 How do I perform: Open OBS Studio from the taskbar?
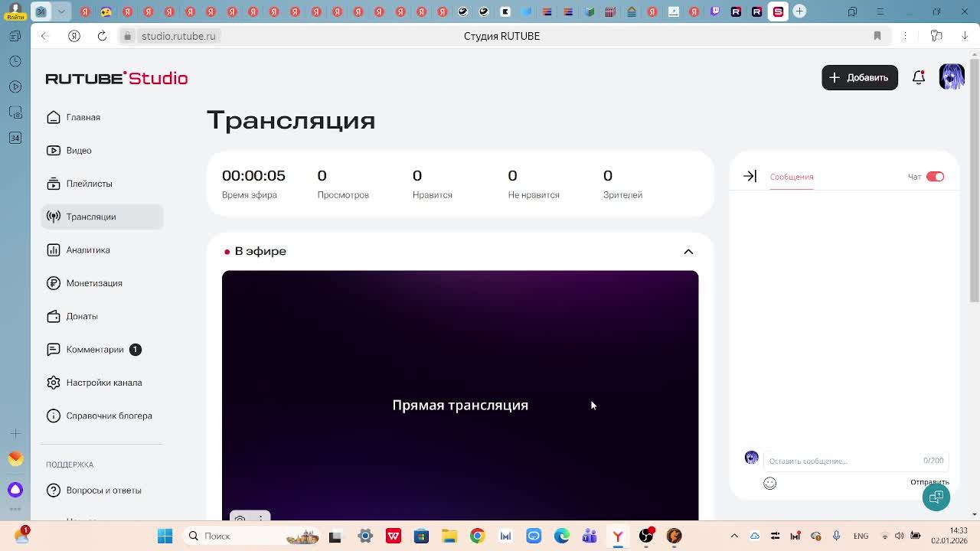pyautogui.click(x=647, y=536)
